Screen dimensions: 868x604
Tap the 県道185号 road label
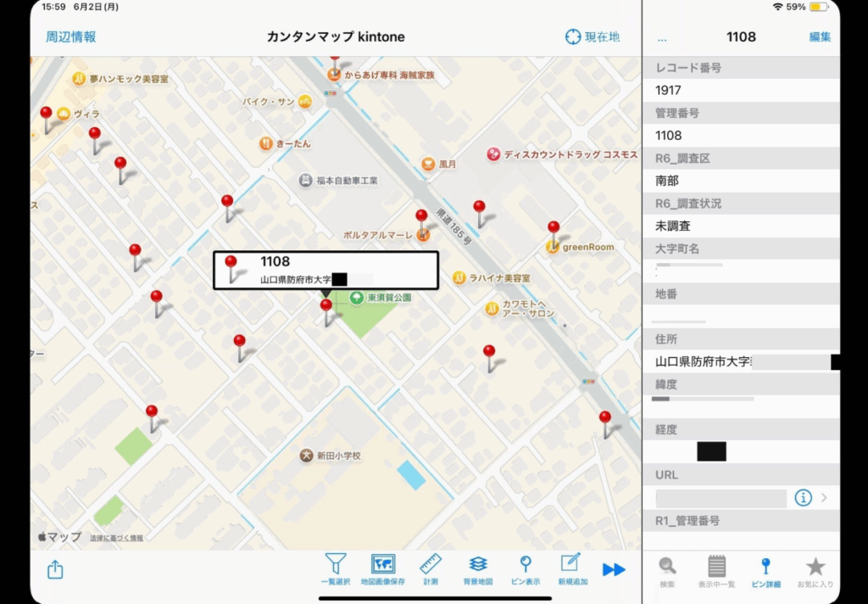[454, 226]
